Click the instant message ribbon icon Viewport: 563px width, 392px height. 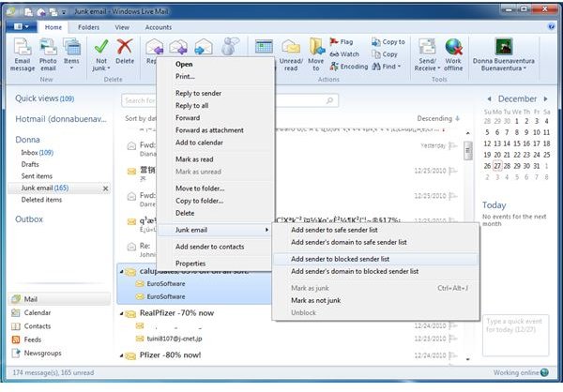click(230, 47)
